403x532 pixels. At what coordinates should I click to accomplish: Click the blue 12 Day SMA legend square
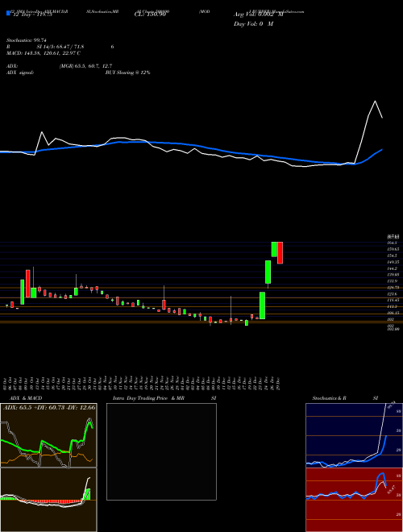point(8,13)
